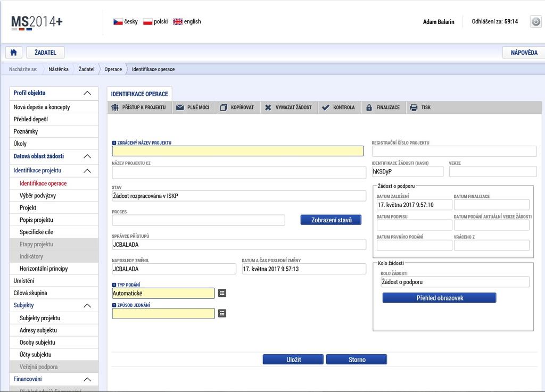
Task: Open Účty subjektu in sidebar
Action: 54,354
